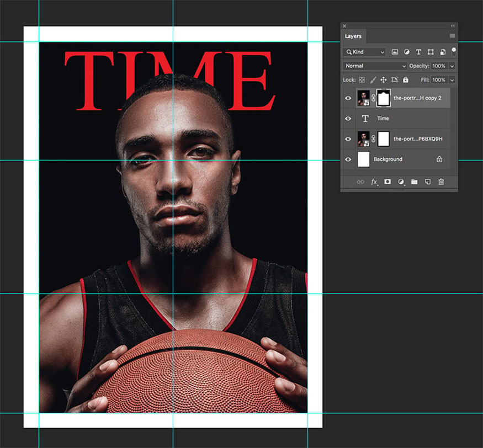This screenshot has width=483, height=448.
Task: Click the Opacity 100% value field
Action: click(439, 66)
